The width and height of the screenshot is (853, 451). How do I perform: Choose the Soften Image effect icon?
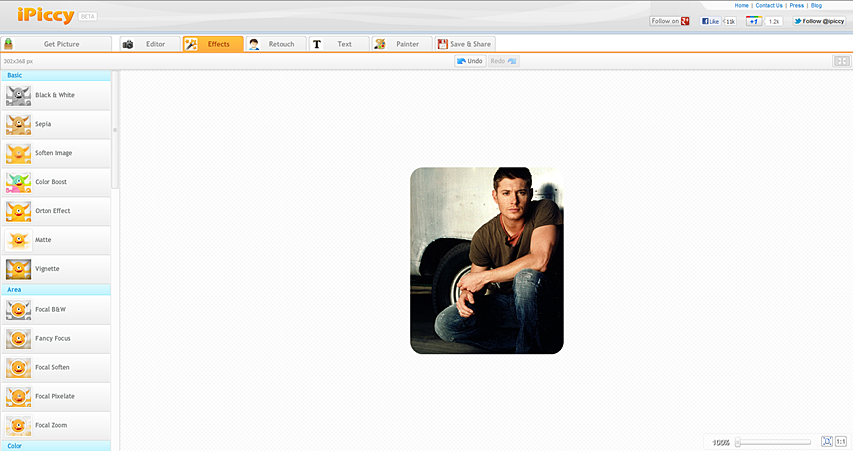[18, 153]
